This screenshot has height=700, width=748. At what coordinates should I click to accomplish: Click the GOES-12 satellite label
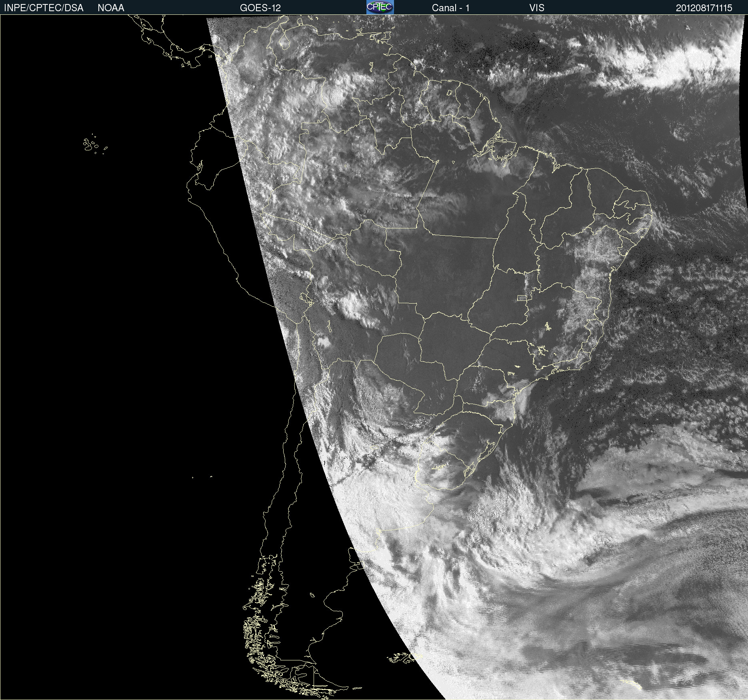tap(260, 8)
